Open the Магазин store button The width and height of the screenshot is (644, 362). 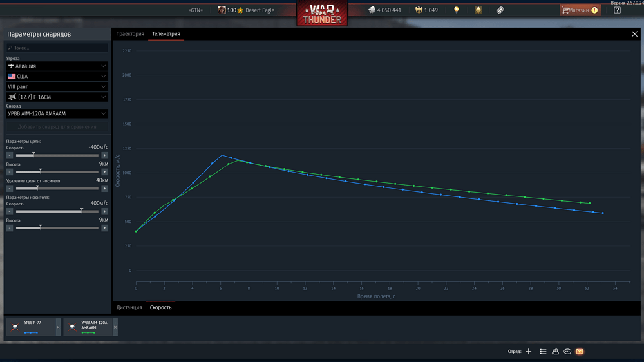click(x=580, y=10)
